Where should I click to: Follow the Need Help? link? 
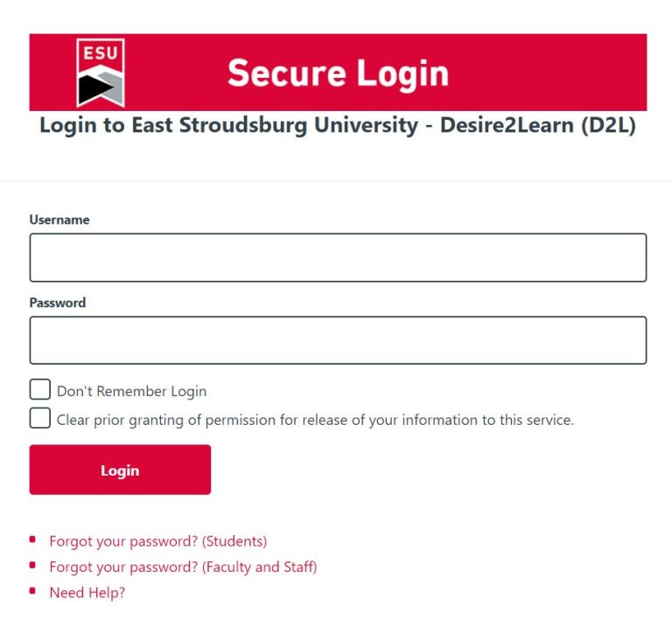click(87, 593)
